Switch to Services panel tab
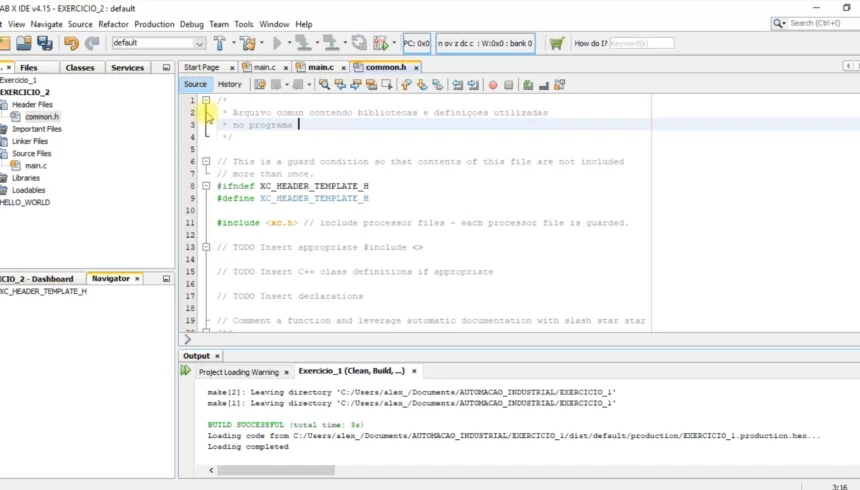This screenshot has height=490, width=860. pos(127,67)
